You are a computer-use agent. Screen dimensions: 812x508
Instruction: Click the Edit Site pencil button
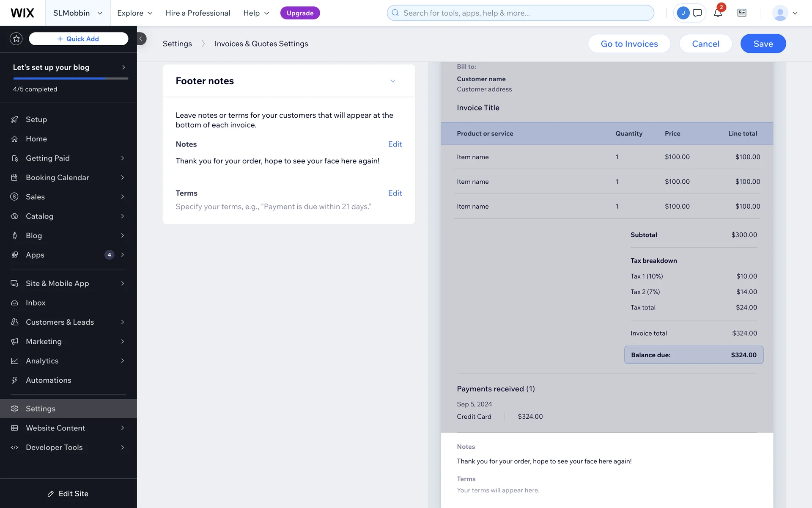(68, 494)
